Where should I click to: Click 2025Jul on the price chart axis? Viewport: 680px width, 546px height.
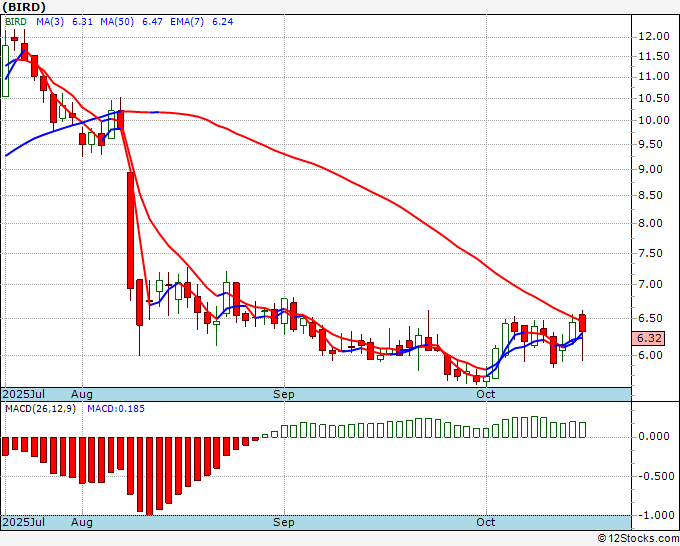point(24,394)
